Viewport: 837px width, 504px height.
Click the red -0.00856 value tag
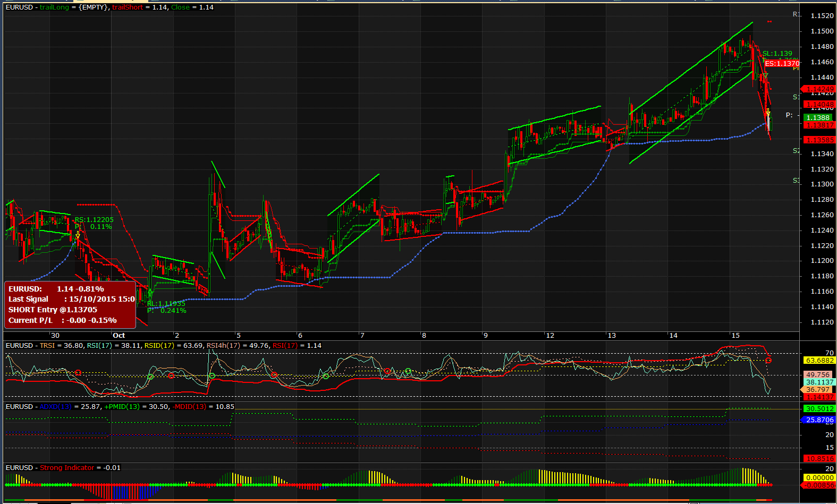point(818,485)
